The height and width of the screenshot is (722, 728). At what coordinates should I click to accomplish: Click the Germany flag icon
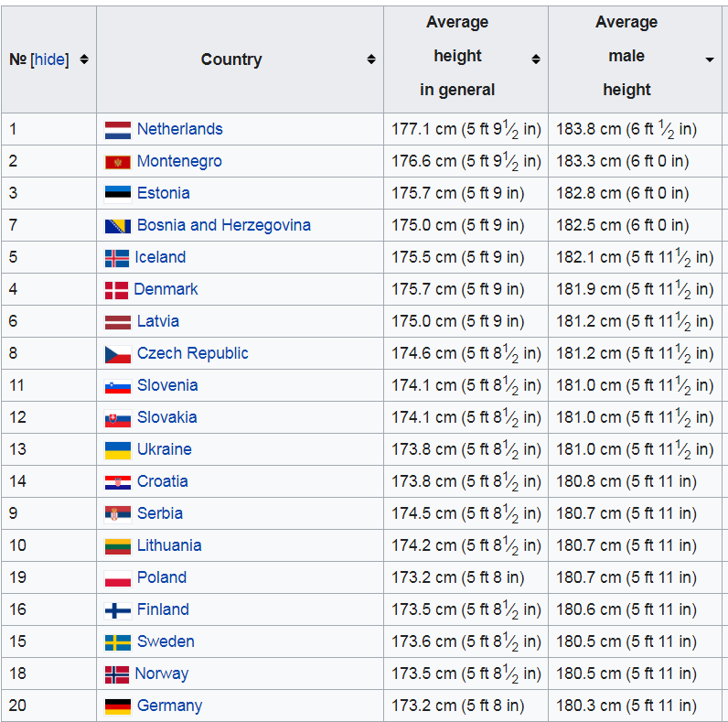[x=118, y=706]
